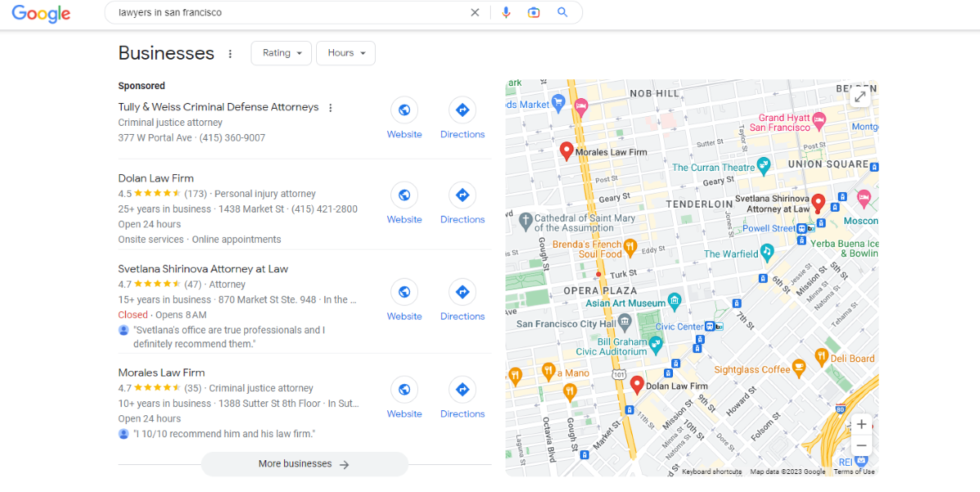Click the blue magnifier search icon

pos(562,12)
